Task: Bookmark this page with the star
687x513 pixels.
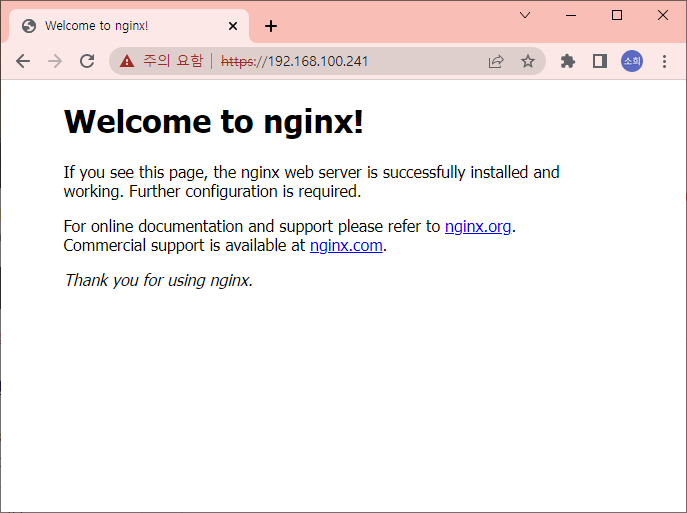Action: tap(528, 61)
